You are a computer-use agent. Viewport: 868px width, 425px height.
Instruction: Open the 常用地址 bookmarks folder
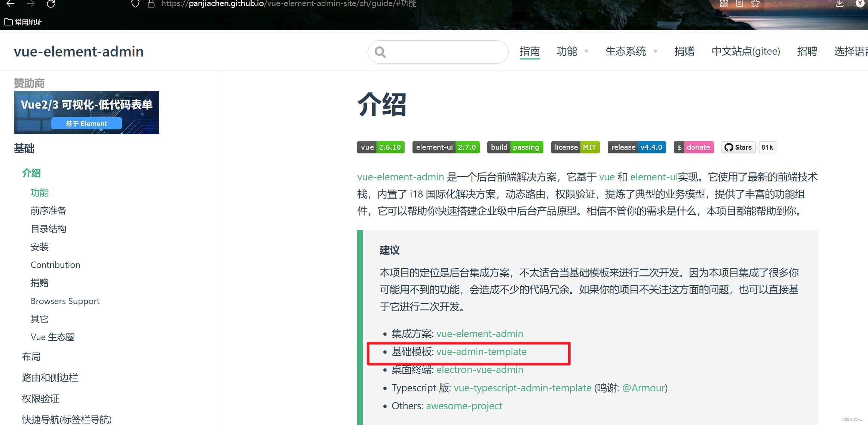(23, 22)
